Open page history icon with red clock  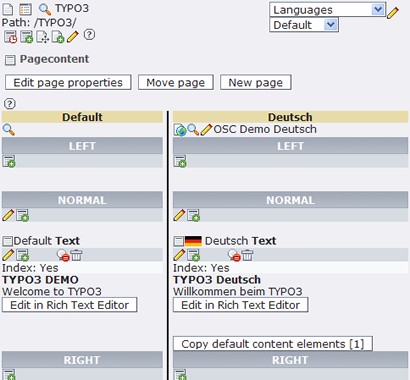pyautogui.click(x=10, y=37)
